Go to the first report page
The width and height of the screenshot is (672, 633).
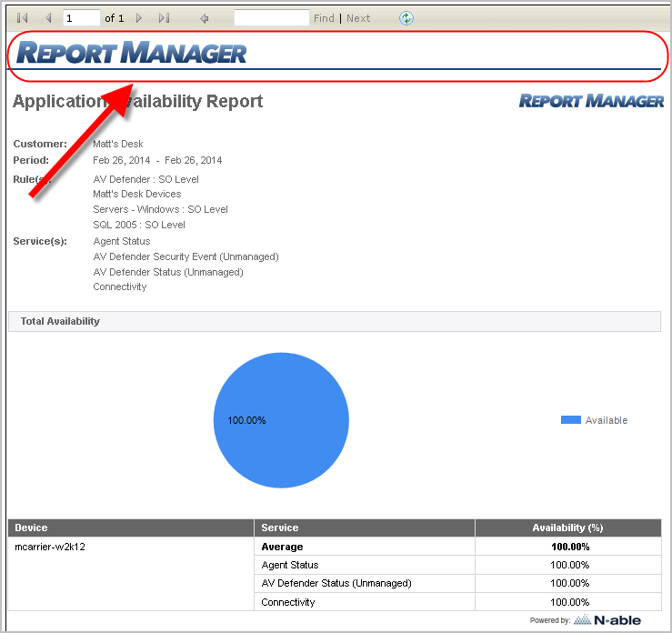pyautogui.click(x=23, y=18)
